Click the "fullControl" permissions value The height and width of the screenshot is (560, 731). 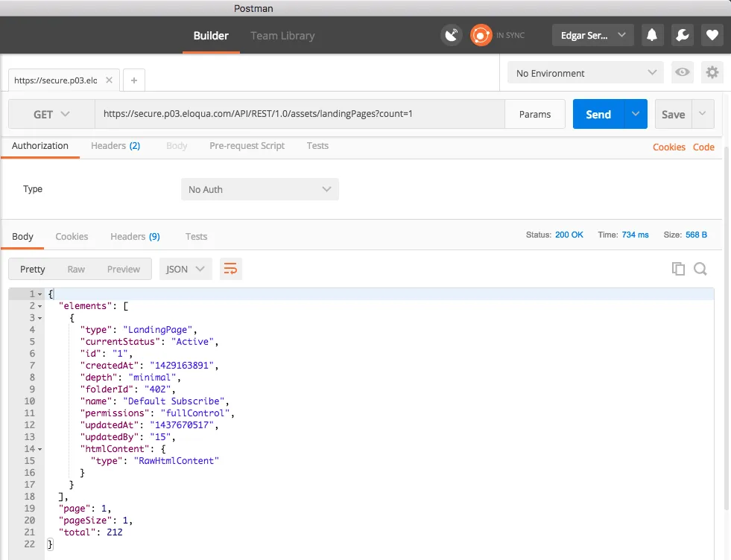click(195, 413)
